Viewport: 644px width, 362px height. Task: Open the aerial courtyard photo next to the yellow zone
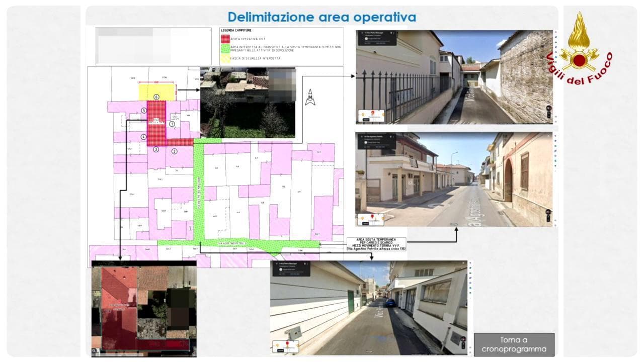pyautogui.click(x=248, y=102)
